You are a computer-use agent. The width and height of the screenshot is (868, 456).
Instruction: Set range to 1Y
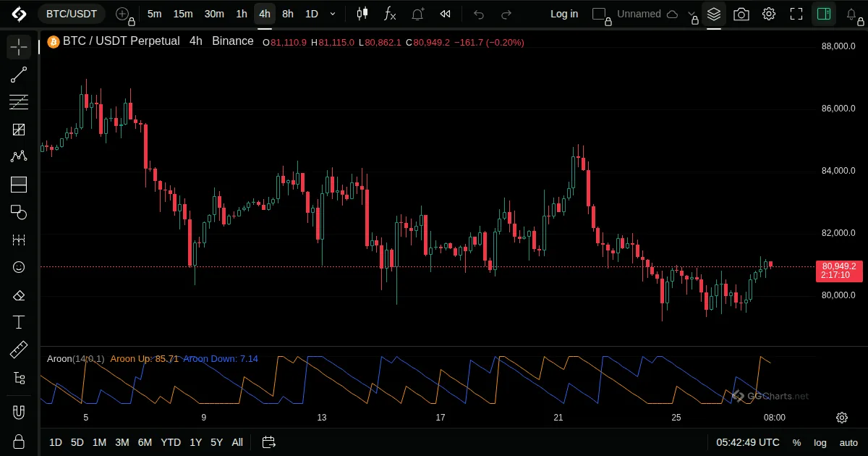[x=195, y=442]
